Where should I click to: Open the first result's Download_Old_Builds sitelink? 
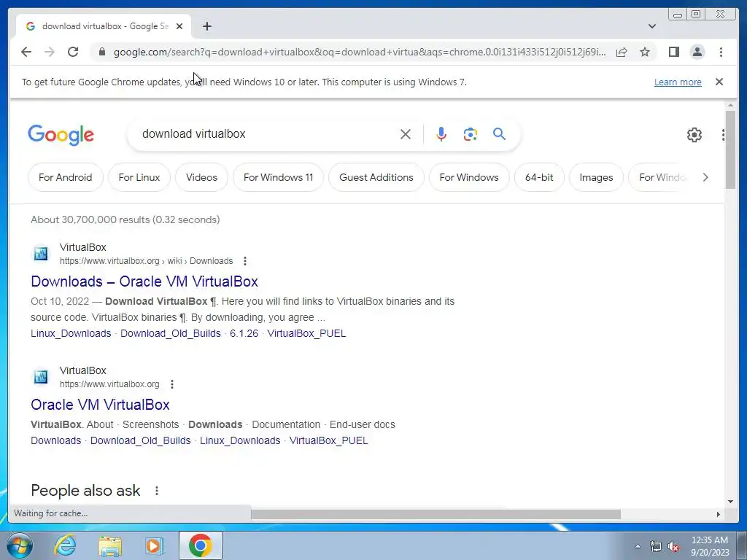click(171, 333)
